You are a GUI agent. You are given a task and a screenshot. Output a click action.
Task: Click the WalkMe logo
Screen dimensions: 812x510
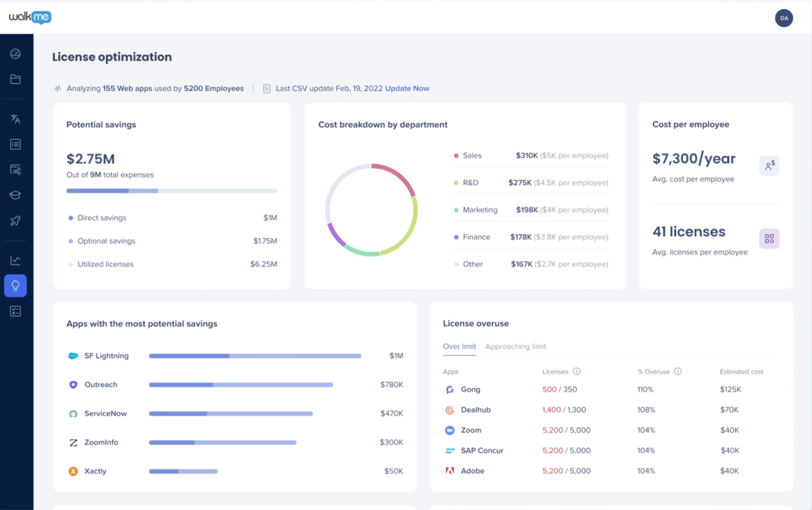tap(29, 17)
